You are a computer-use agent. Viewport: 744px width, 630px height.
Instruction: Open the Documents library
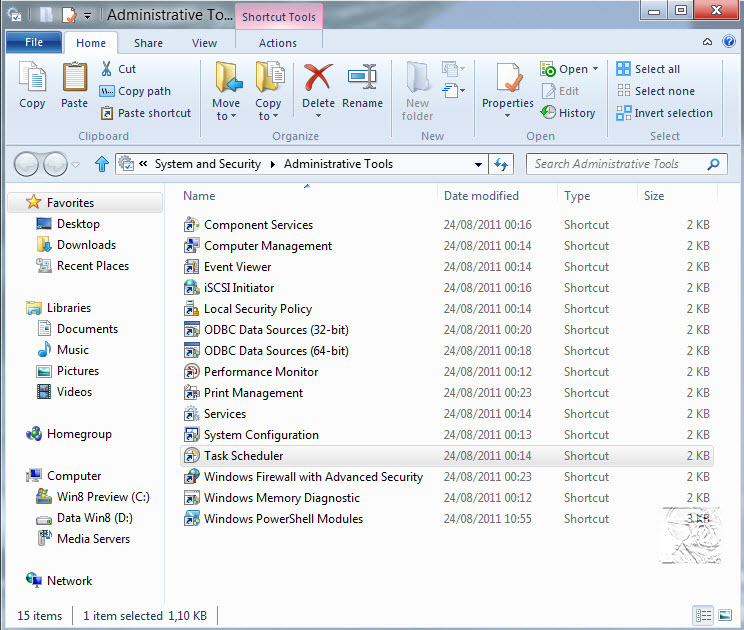pos(77,329)
